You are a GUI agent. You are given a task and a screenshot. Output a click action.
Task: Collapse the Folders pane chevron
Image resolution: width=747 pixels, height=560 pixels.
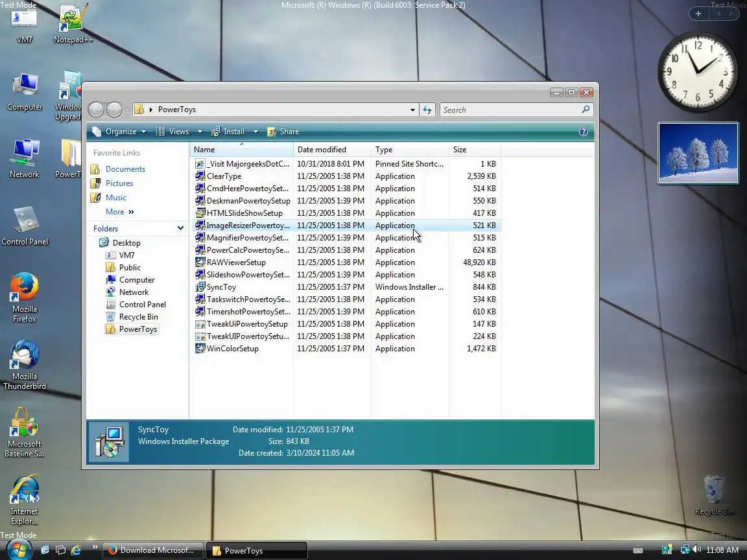pyautogui.click(x=180, y=229)
